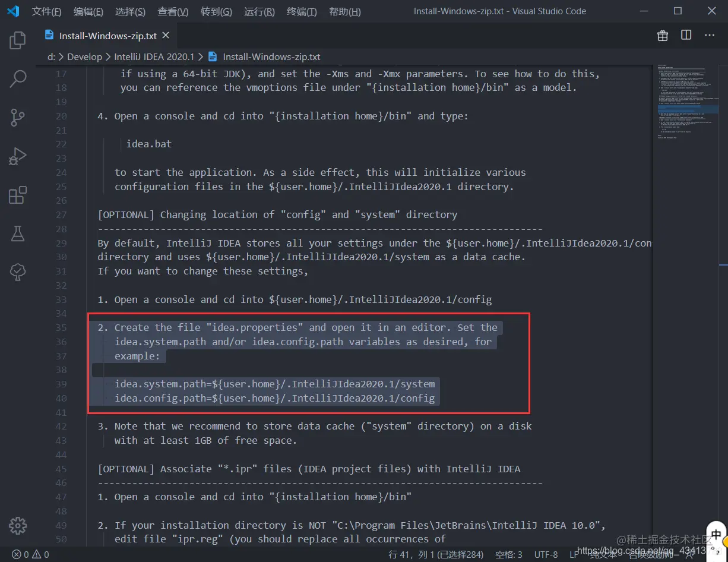Click the gift box icon in the editor toolbar
The image size is (728, 562).
[663, 36]
